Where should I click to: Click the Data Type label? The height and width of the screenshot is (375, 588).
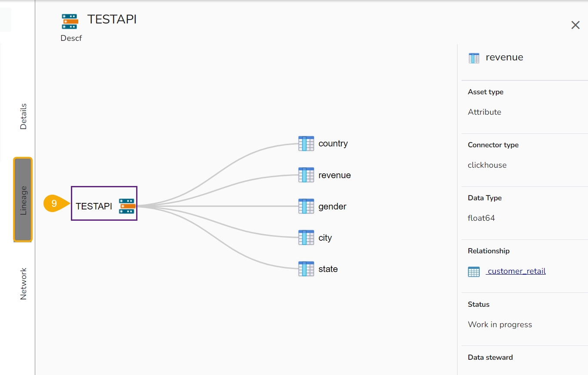pyautogui.click(x=485, y=198)
